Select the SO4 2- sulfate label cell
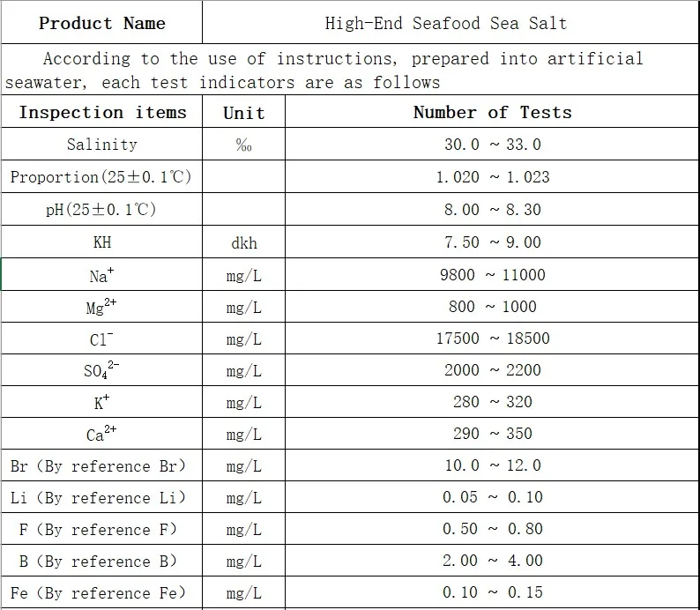This screenshot has width=700, height=610. [102, 370]
